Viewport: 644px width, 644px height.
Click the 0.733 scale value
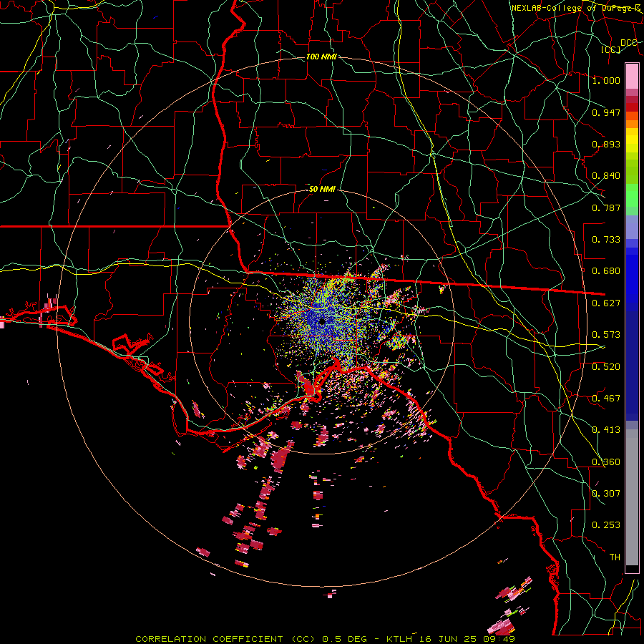click(x=606, y=240)
